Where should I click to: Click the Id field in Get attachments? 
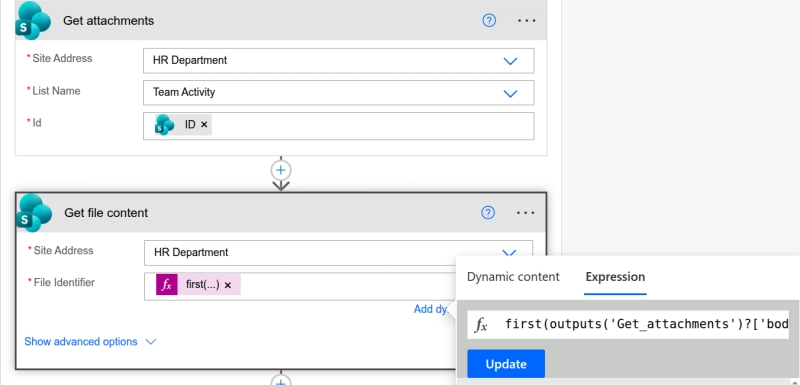click(x=339, y=126)
